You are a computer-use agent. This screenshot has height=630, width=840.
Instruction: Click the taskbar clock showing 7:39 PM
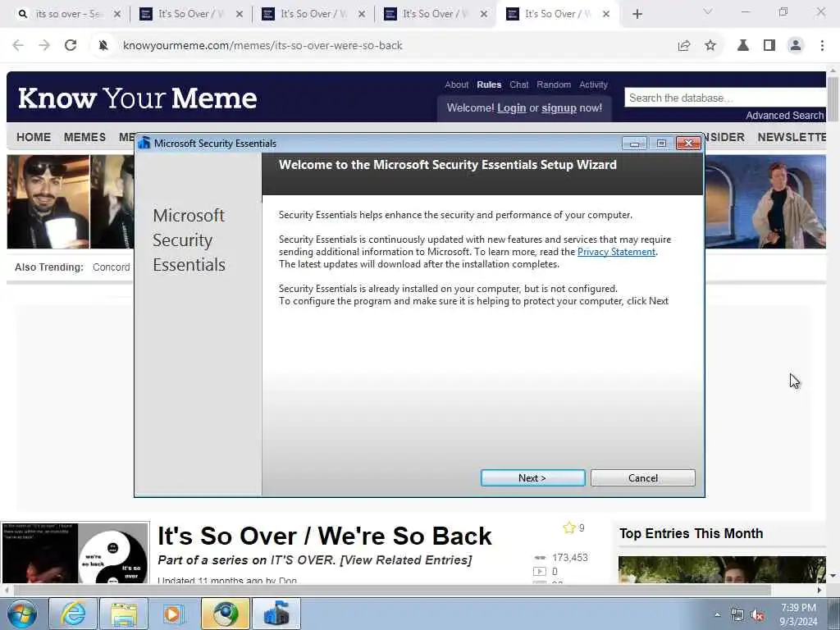click(x=798, y=614)
